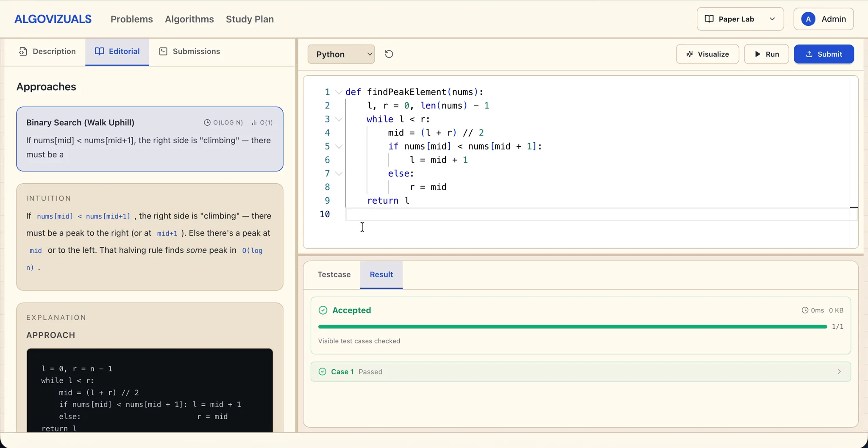Click the clock icon next to O(LOG N)
Image resolution: width=868 pixels, height=448 pixels.
(207, 123)
